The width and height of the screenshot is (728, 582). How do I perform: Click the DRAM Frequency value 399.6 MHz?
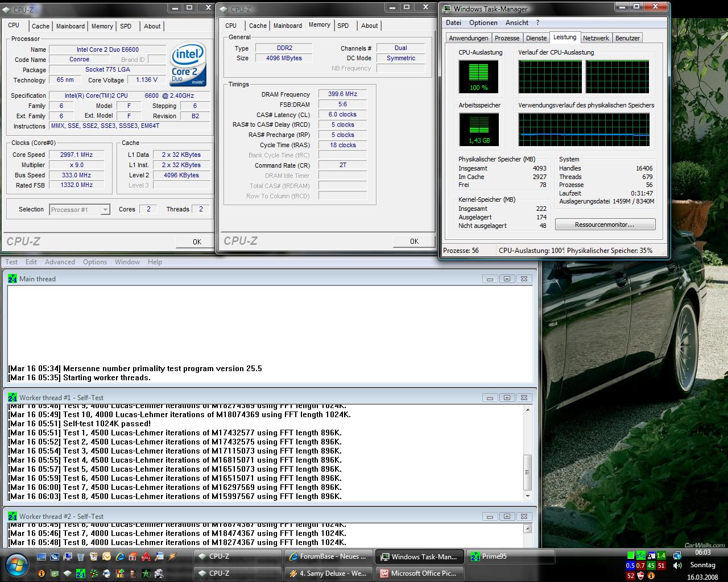click(x=342, y=94)
